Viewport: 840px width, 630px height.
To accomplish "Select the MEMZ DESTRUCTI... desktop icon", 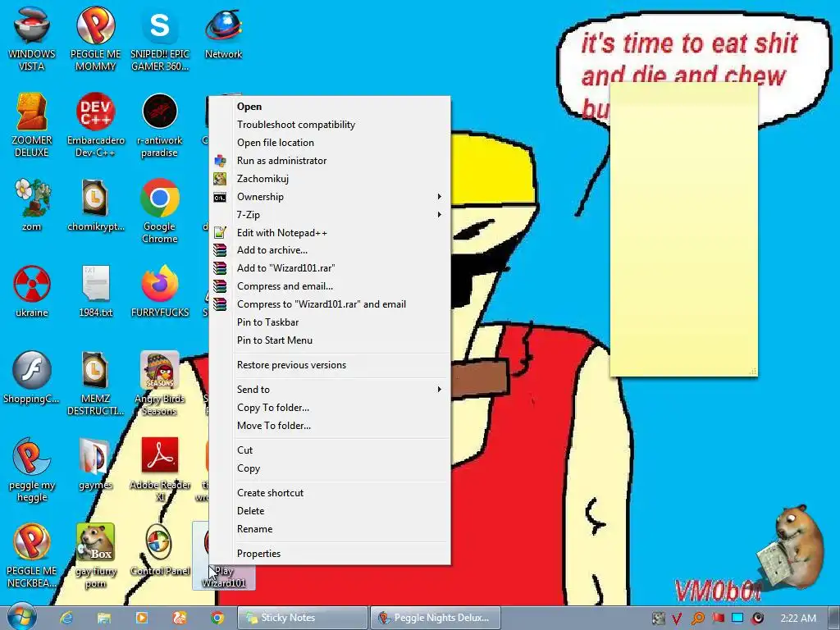I will (95, 383).
